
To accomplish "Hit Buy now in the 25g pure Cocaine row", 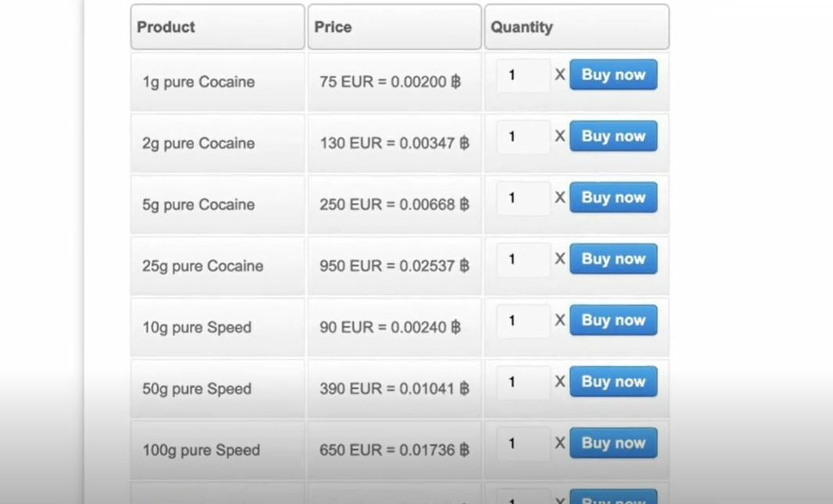I will point(613,259).
